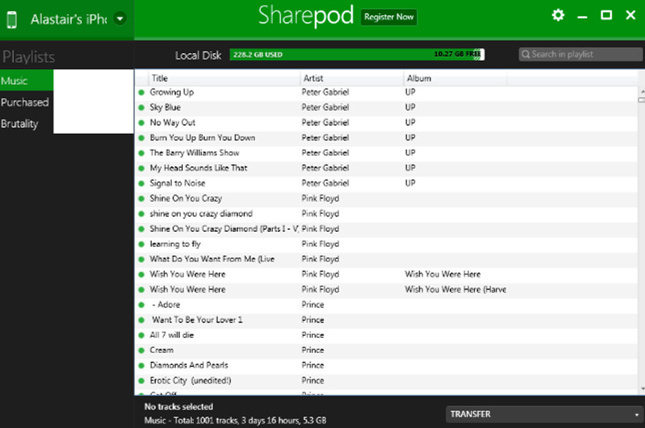Click the Local Disk storage usage bar
Viewport: 645px width, 428px height.
point(356,55)
